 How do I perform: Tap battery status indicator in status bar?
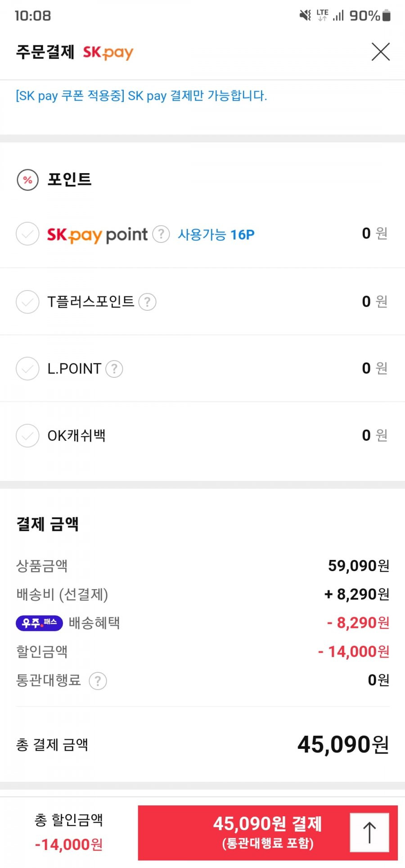pyautogui.click(x=386, y=16)
